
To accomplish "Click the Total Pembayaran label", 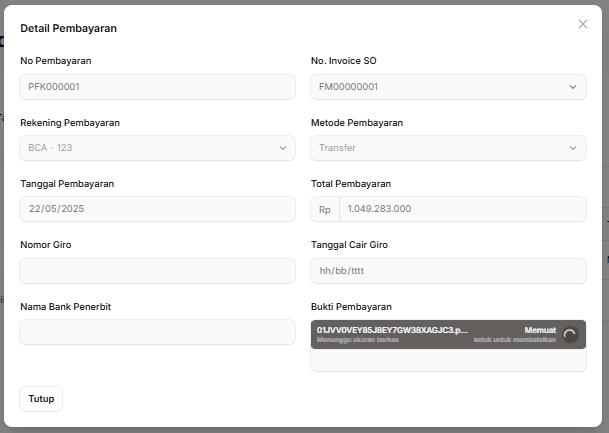I will (x=351, y=184).
